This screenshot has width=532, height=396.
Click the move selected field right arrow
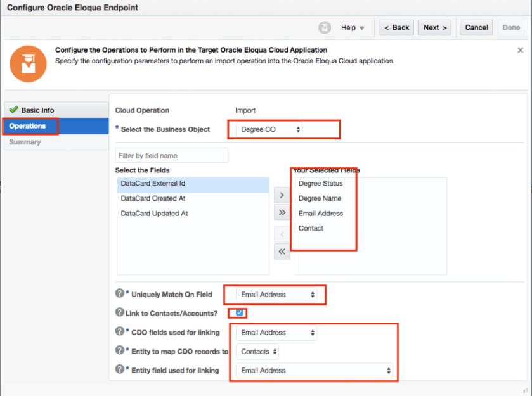282,195
